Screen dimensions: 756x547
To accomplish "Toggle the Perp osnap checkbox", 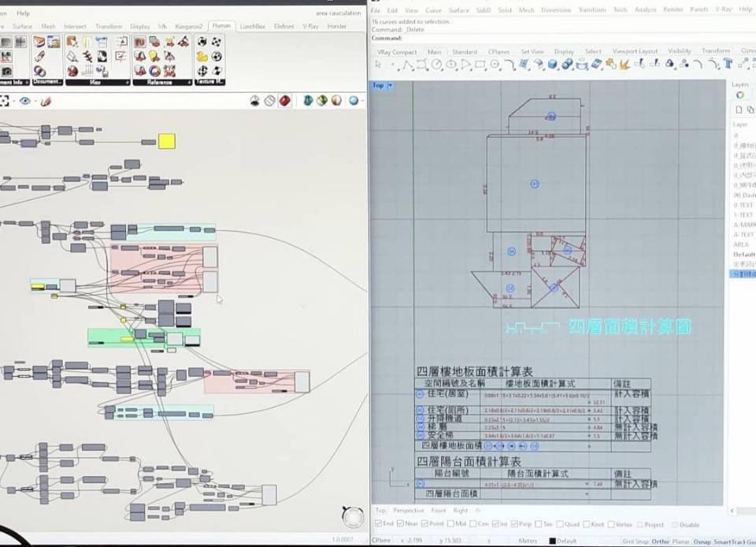I will click(x=514, y=524).
